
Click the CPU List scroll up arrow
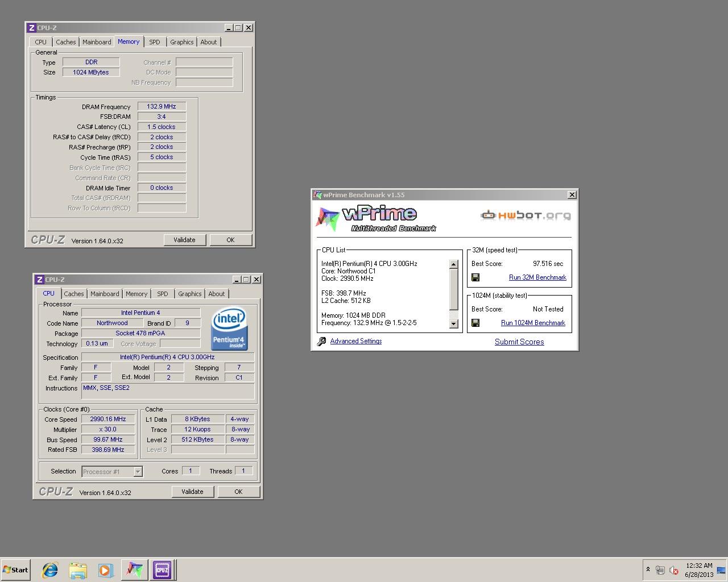pos(453,264)
